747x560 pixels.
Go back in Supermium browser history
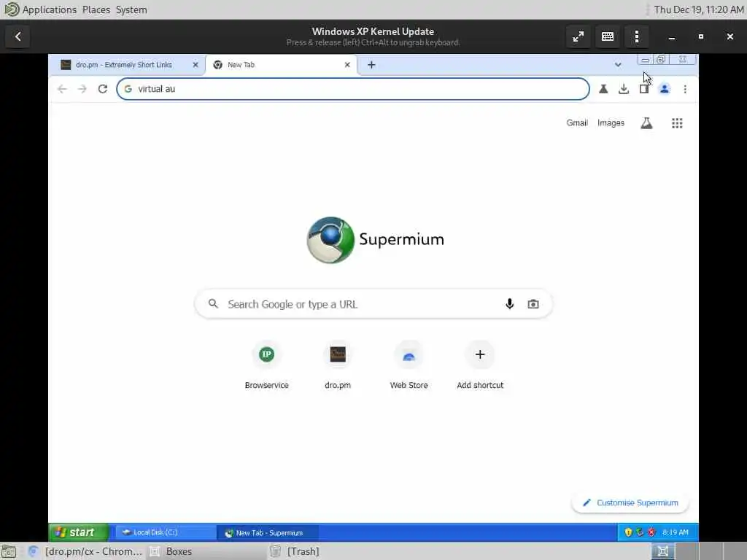click(62, 89)
